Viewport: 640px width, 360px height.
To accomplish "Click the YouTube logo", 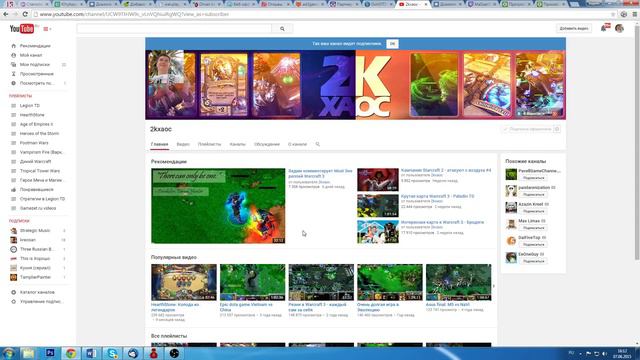I will pos(22,29).
